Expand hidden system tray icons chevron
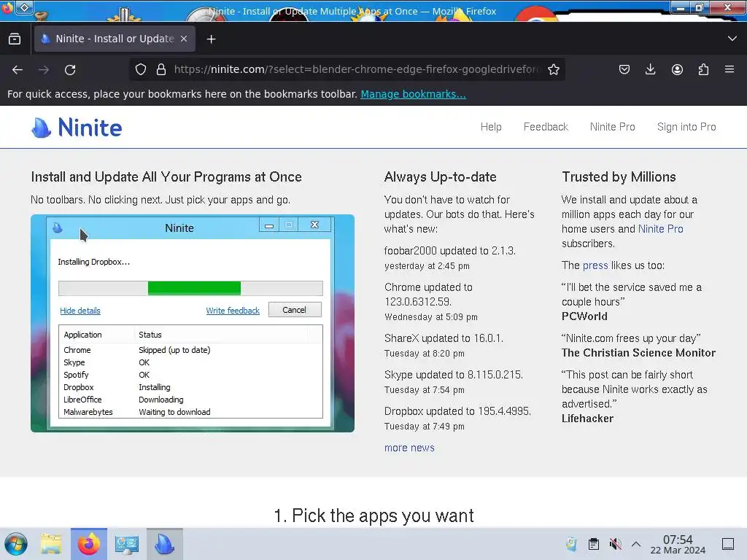The height and width of the screenshot is (560, 747). [636, 544]
